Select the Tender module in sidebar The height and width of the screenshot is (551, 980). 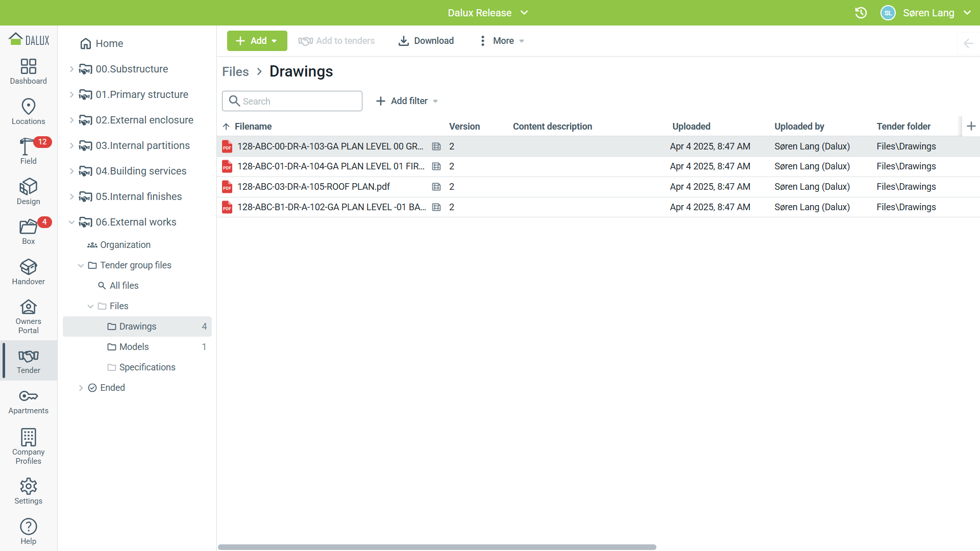pos(29,361)
